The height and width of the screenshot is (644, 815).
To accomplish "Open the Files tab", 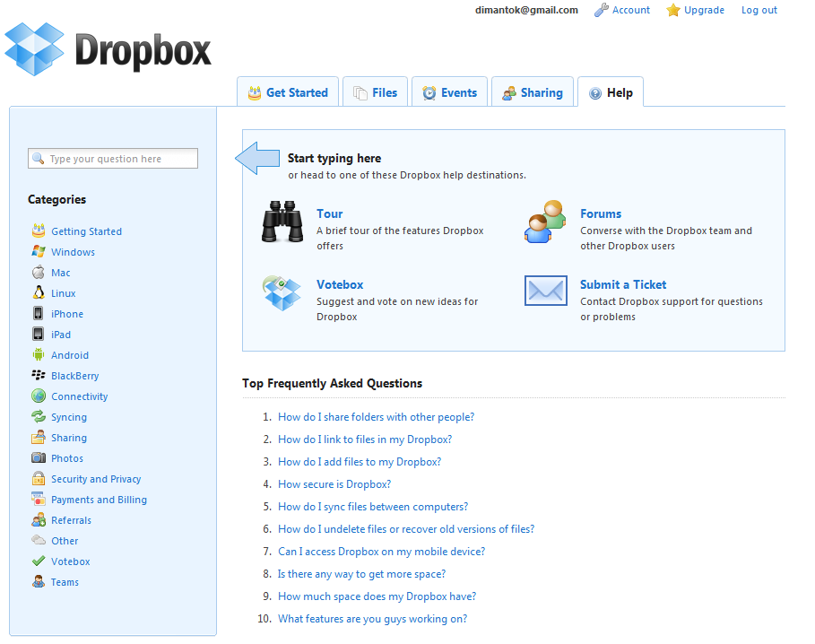I will point(375,92).
